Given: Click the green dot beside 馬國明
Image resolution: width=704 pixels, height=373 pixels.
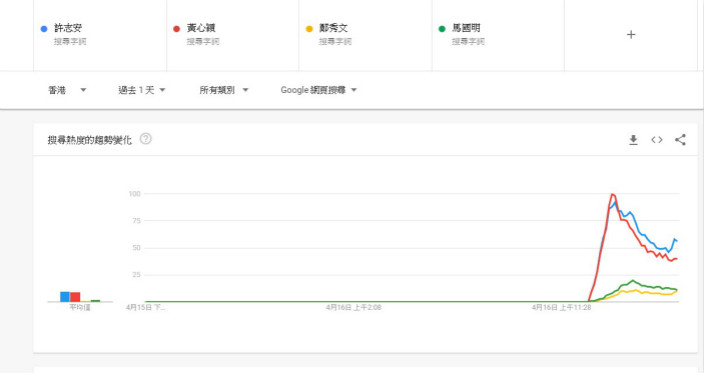Looking at the screenshot, I should (x=442, y=29).
